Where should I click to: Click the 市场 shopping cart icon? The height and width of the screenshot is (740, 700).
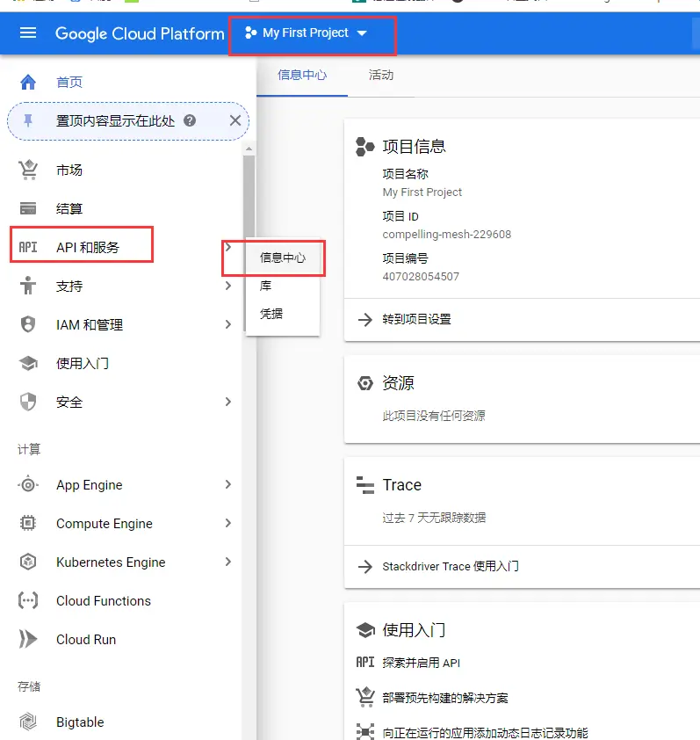click(28, 170)
